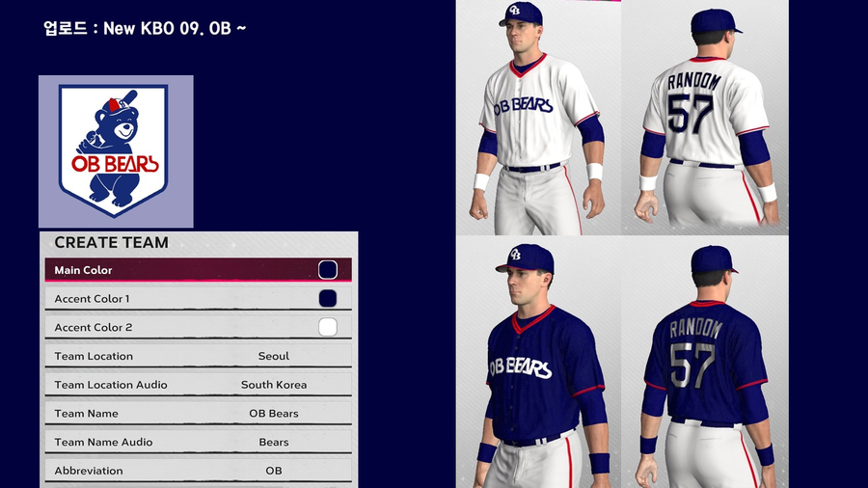Click the OB cap logo on navy uniform
Image resolution: width=868 pixels, height=488 pixels.
[515, 254]
